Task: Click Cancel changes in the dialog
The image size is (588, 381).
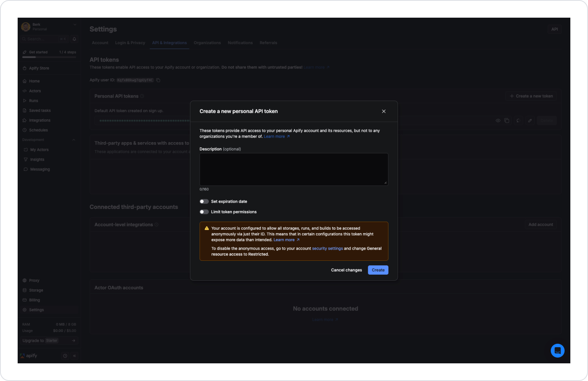Action: coord(347,270)
